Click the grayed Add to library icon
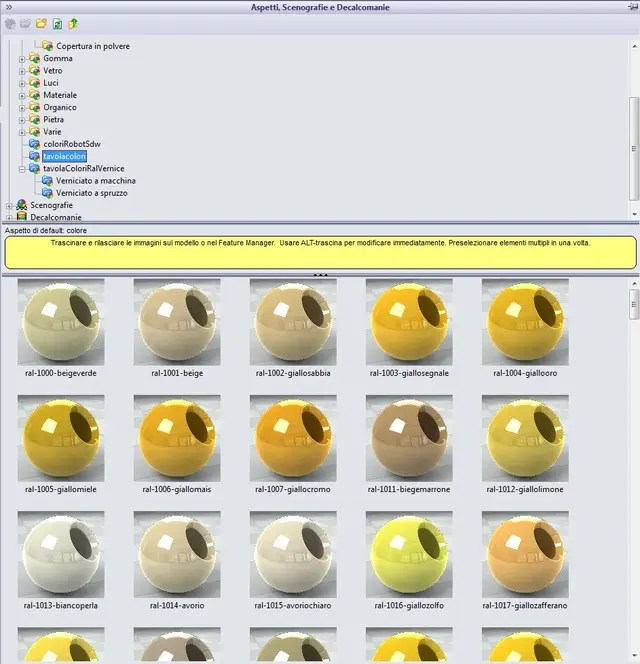This screenshot has width=640, height=664. pyautogui.click(x=10, y=24)
